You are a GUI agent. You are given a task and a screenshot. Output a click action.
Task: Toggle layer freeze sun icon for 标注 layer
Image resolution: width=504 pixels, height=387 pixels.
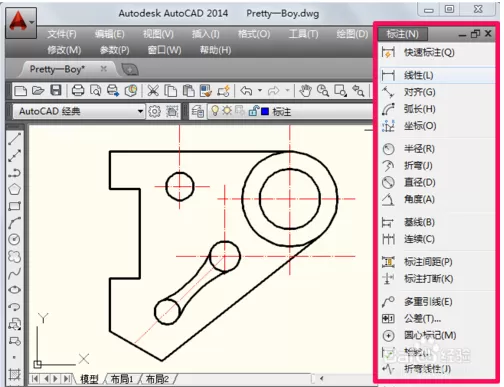click(227, 110)
